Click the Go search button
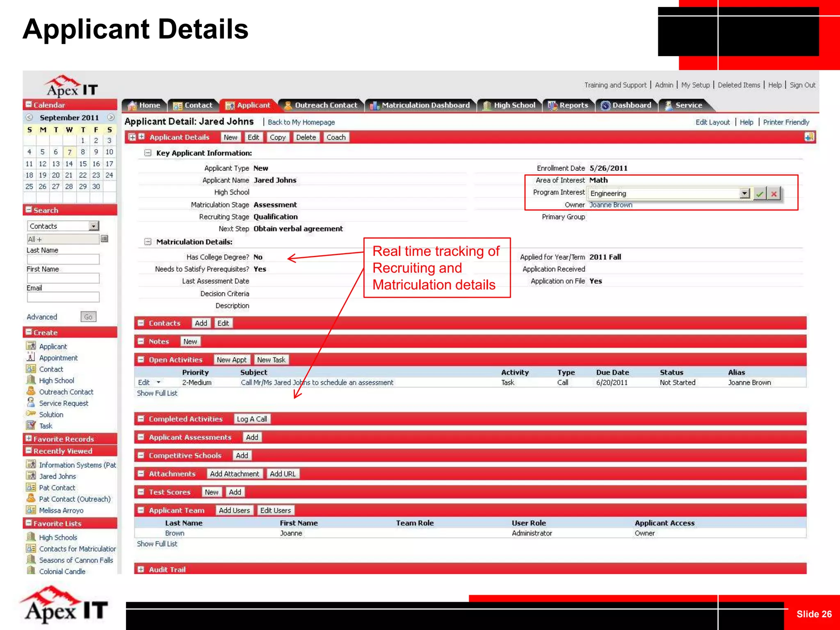The height and width of the screenshot is (630, 840). [x=88, y=317]
